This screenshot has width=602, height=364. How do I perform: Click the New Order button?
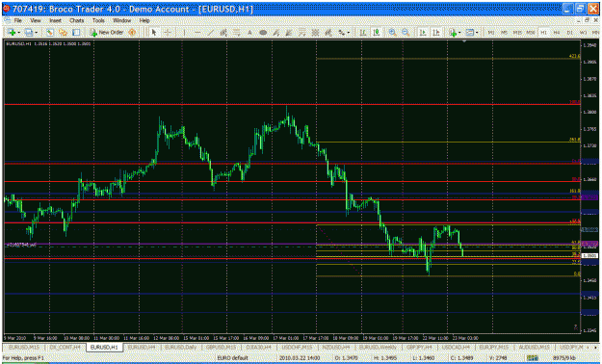coord(106,33)
